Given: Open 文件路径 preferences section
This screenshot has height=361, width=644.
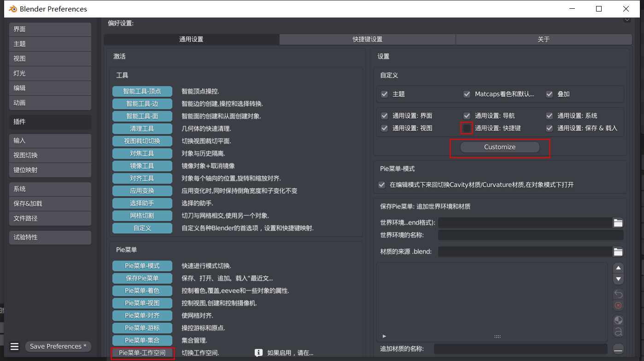Looking at the screenshot, I should (50, 218).
